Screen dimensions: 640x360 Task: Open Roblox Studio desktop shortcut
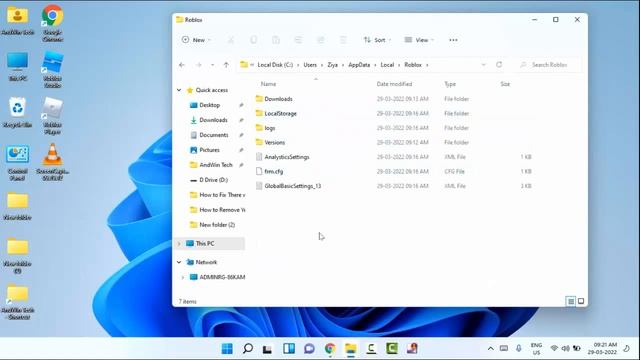click(x=52, y=69)
